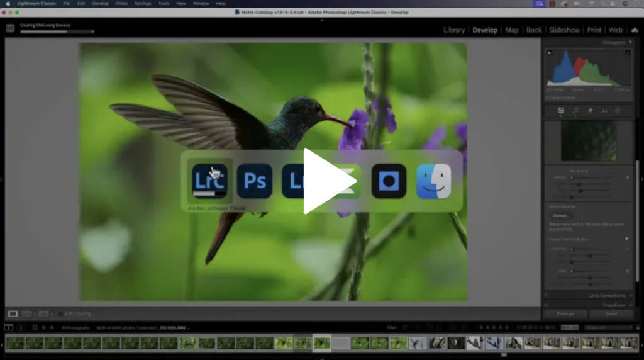Viewport: 644px width, 360px height.
Task: Click the cloud sync status icon
Action: point(634,30)
